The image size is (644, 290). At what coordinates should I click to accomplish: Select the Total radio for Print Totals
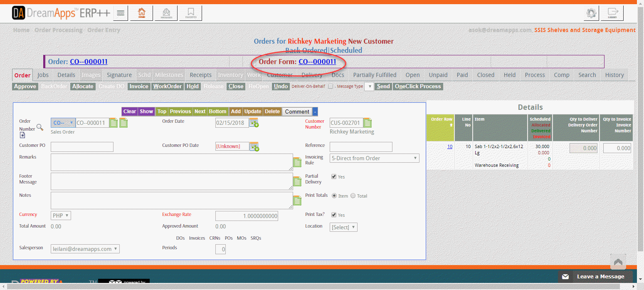(x=353, y=196)
